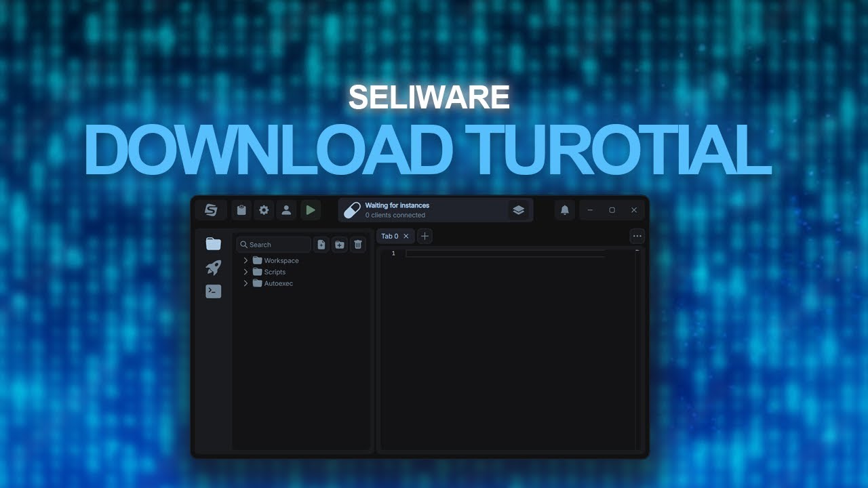868x488 pixels.
Task: Select the Autoexec folder row
Action: coord(302,283)
